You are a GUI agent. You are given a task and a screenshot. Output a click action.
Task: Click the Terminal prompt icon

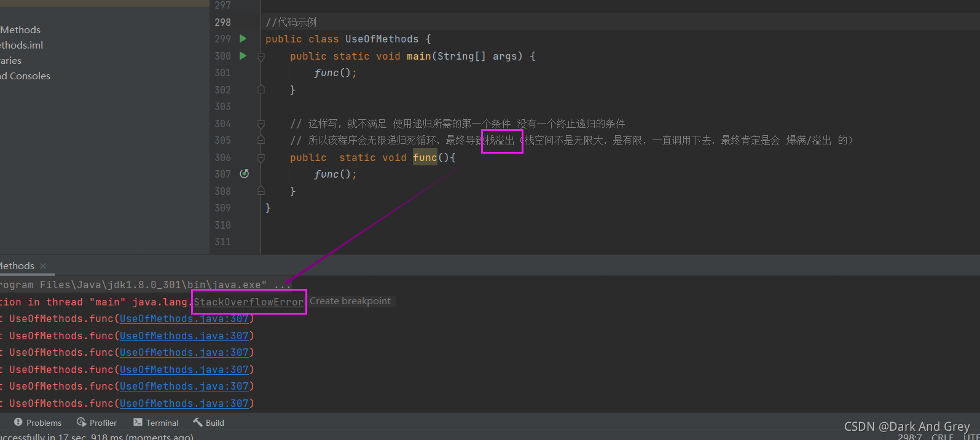138,422
